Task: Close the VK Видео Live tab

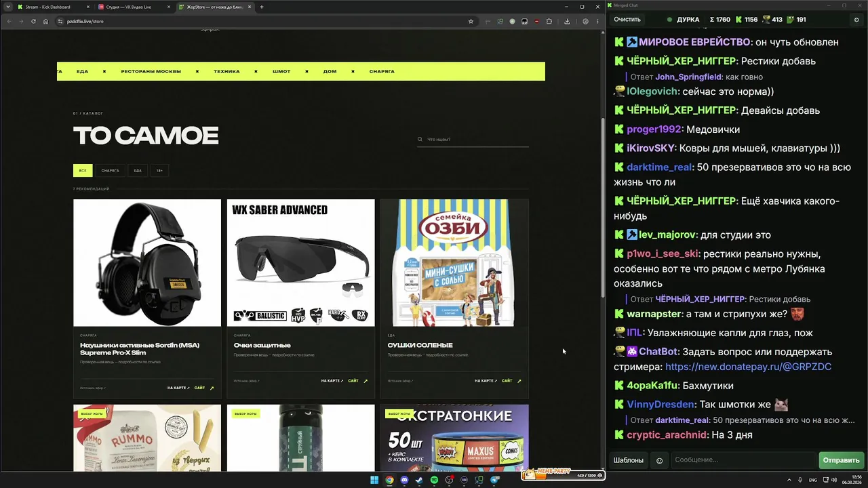Action: pos(170,7)
